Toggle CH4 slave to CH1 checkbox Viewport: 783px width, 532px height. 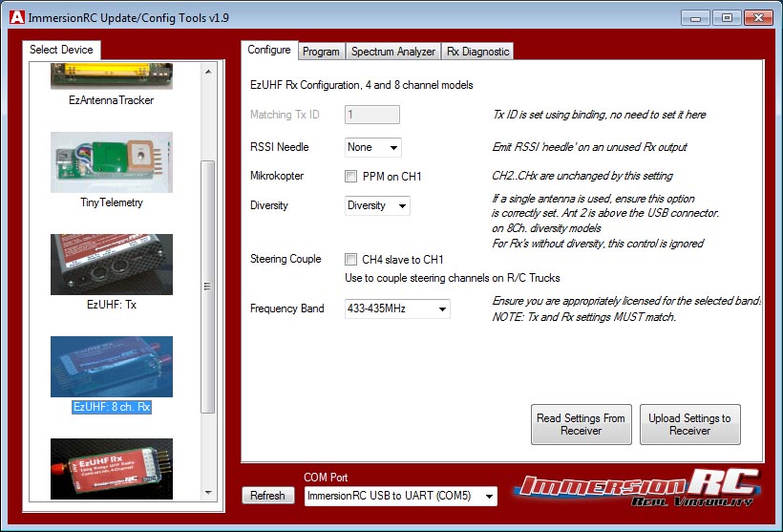(x=351, y=260)
